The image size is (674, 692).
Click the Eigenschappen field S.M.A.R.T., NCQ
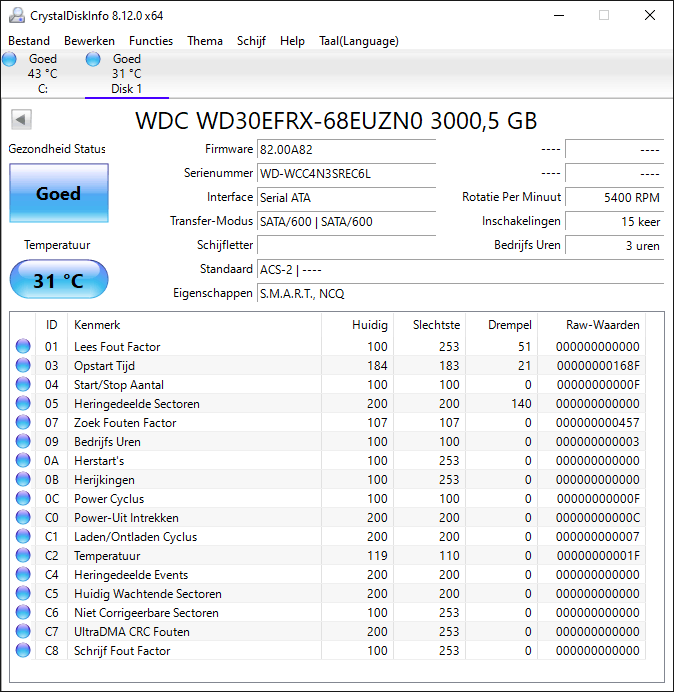coord(460,293)
